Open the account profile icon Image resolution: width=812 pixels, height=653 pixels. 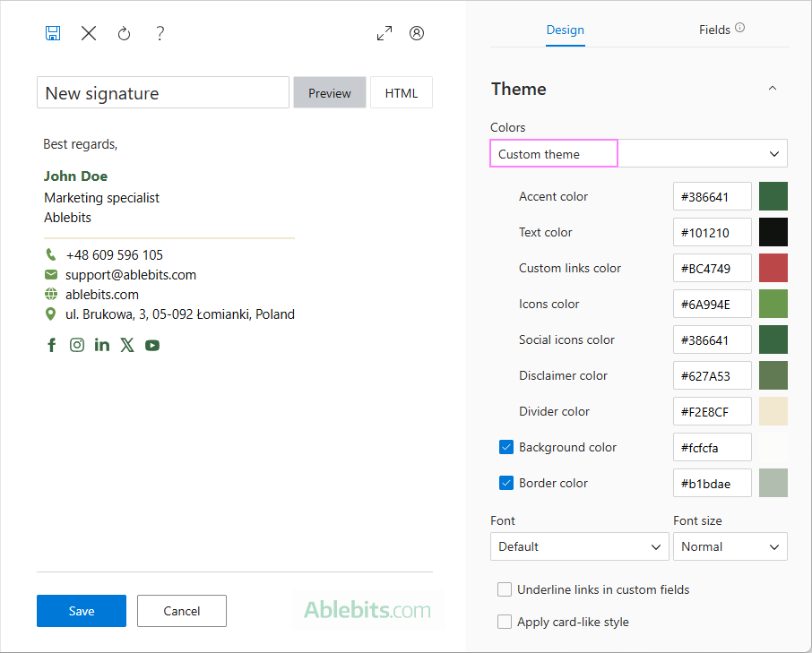417,33
